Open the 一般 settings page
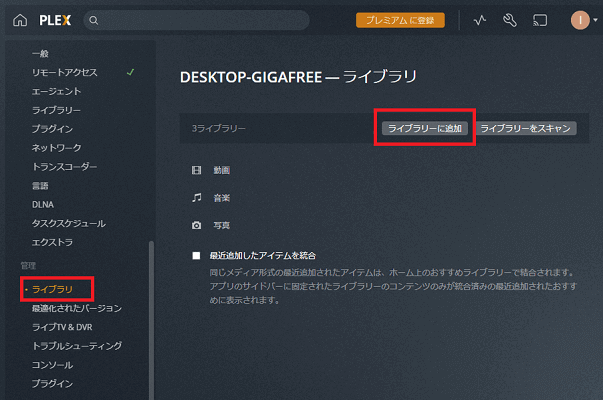603x400 pixels. (x=40, y=53)
